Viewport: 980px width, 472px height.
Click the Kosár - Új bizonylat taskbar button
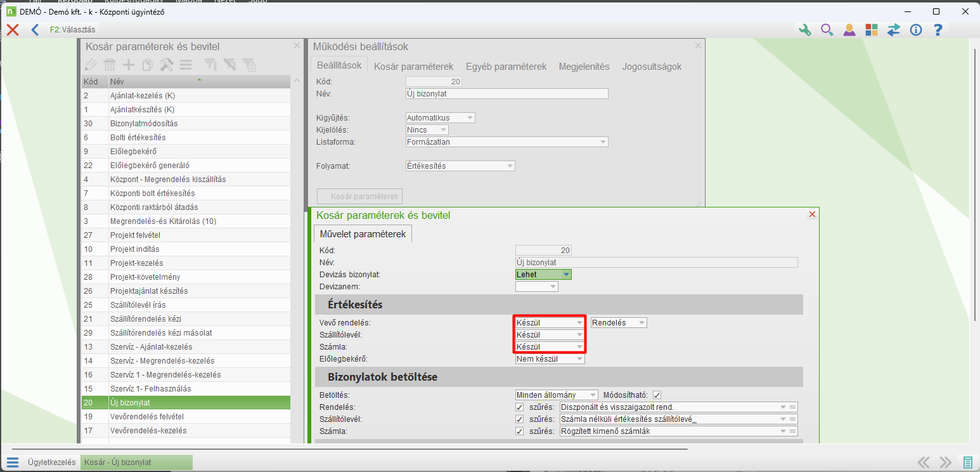coord(136,462)
